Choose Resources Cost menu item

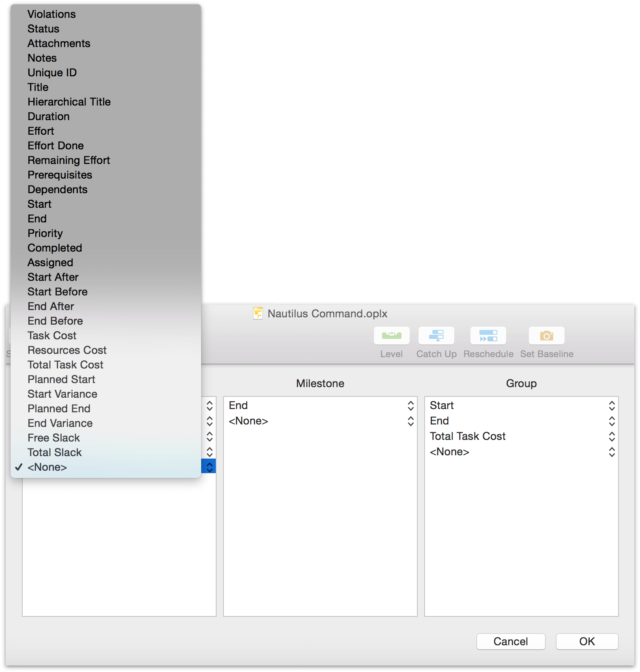click(x=106, y=350)
